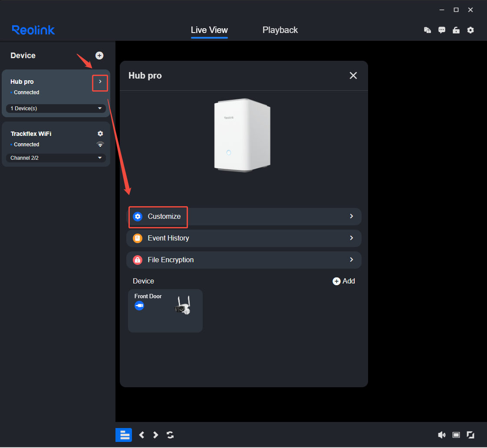
Task: Open the language translation icon in header
Action: (428, 30)
